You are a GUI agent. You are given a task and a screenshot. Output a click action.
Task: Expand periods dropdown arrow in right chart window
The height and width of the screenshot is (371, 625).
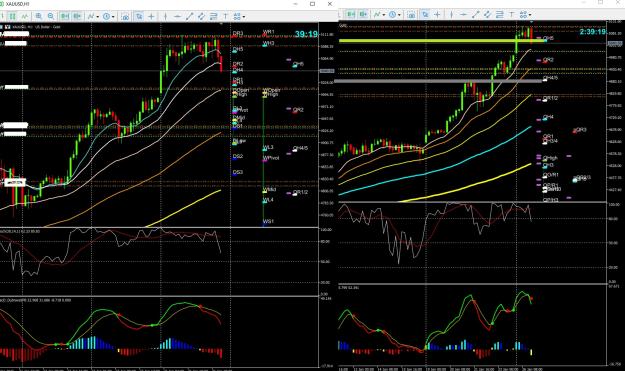pos(399,15)
